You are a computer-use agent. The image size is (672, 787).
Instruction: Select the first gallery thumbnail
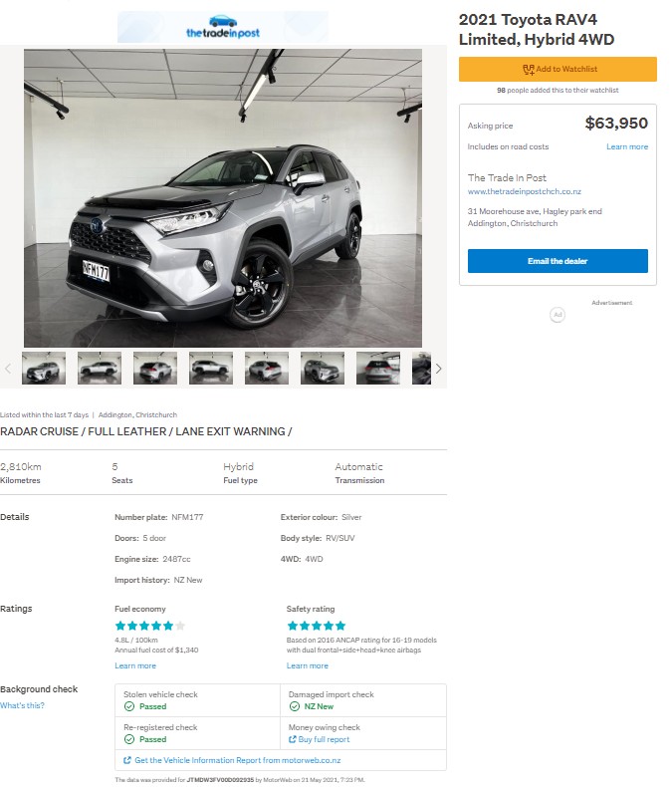click(x=44, y=369)
